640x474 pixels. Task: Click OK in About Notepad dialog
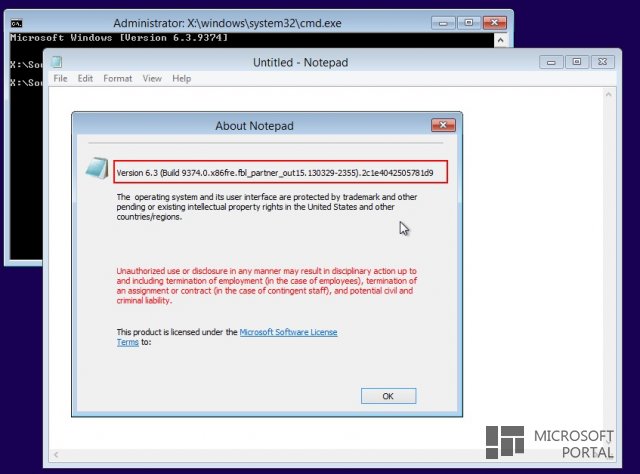coord(388,396)
